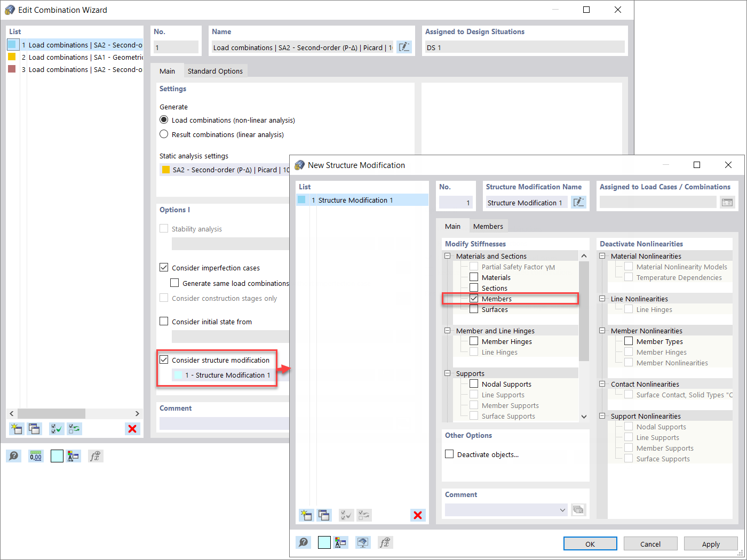The width and height of the screenshot is (747, 560).
Task: Uncheck the Members stiffness checkbox
Action: [474, 298]
